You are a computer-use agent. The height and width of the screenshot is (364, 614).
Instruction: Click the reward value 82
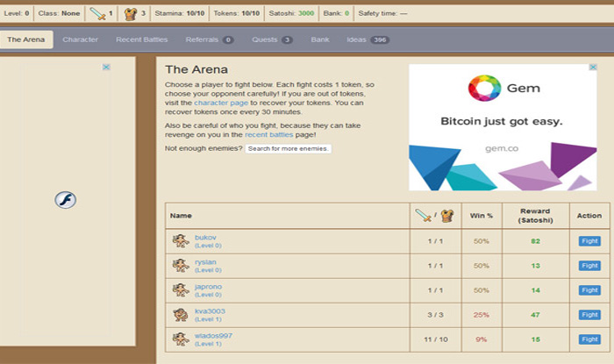(x=535, y=241)
